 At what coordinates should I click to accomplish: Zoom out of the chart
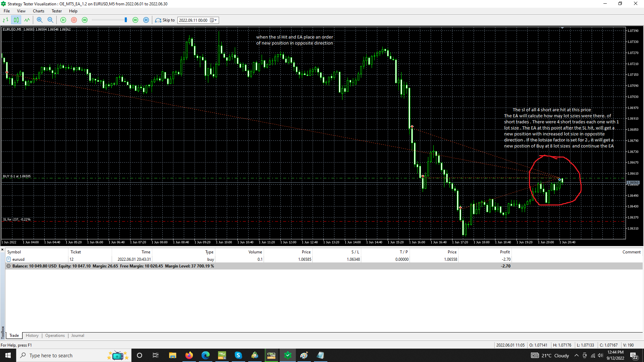click(x=50, y=20)
